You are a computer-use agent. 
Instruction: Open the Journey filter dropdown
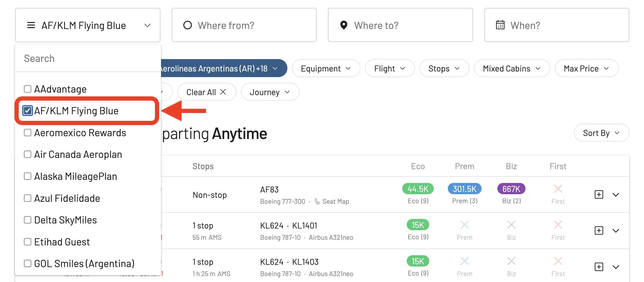[270, 92]
